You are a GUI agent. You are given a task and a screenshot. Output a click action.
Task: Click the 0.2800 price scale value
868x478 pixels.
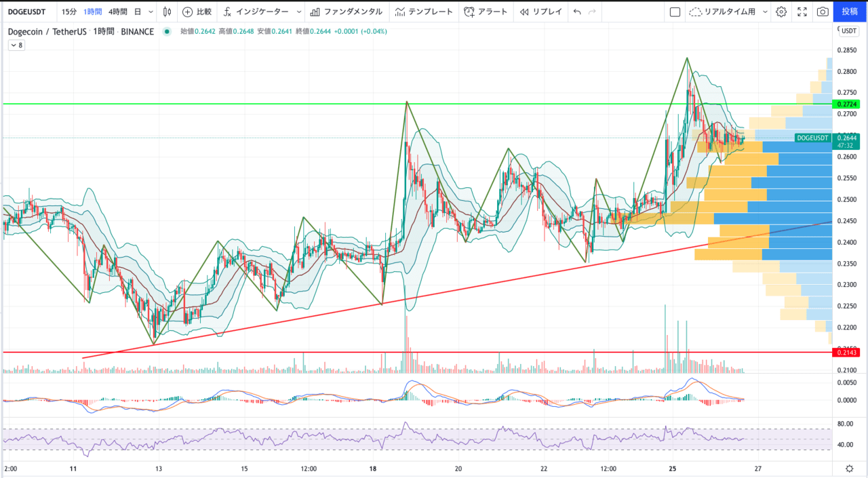click(846, 72)
